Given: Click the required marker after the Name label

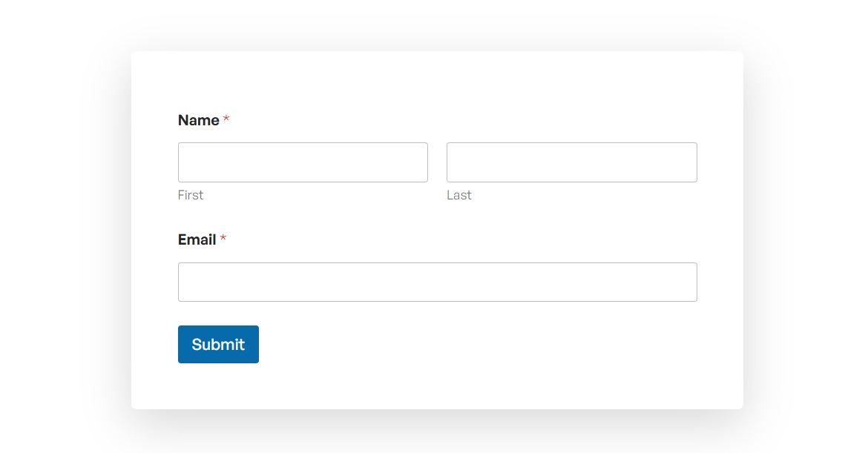Looking at the screenshot, I should [x=226, y=120].
